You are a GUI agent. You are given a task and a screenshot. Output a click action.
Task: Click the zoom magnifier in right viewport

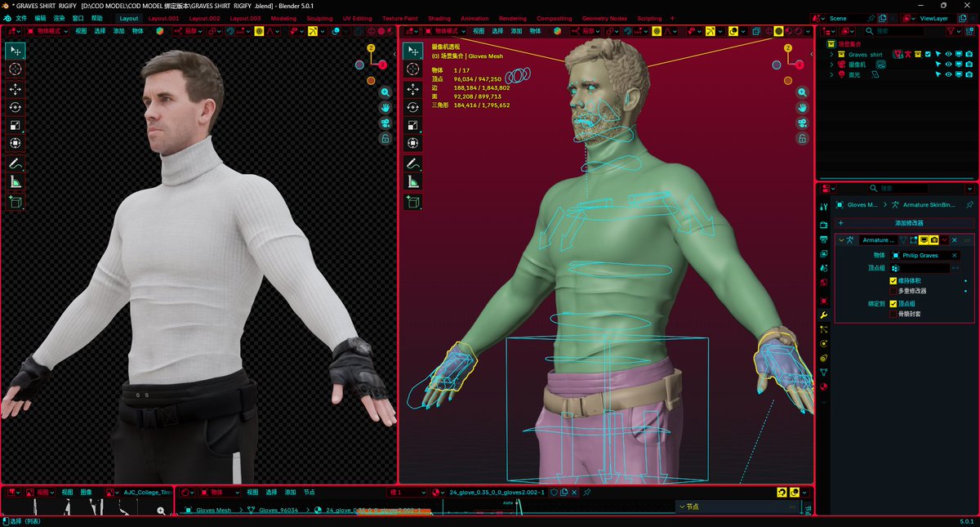pos(803,93)
